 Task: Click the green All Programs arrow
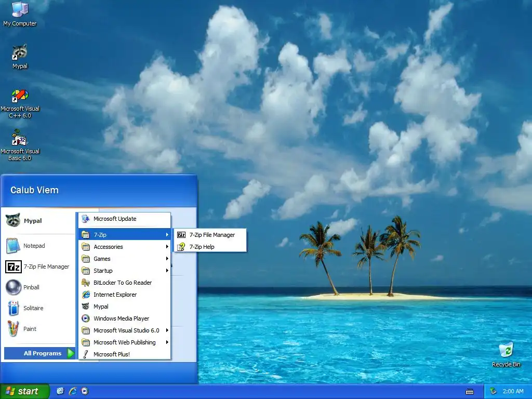tap(71, 353)
